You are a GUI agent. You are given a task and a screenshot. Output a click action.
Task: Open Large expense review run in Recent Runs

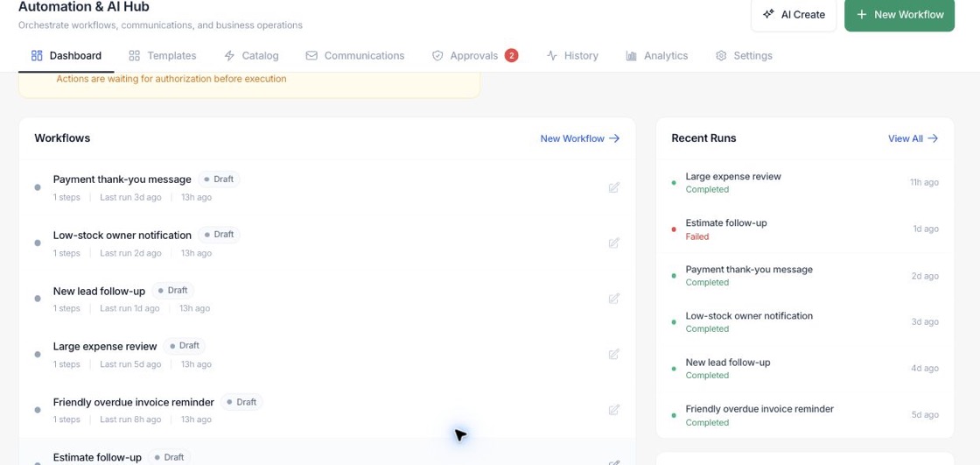pos(804,182)
